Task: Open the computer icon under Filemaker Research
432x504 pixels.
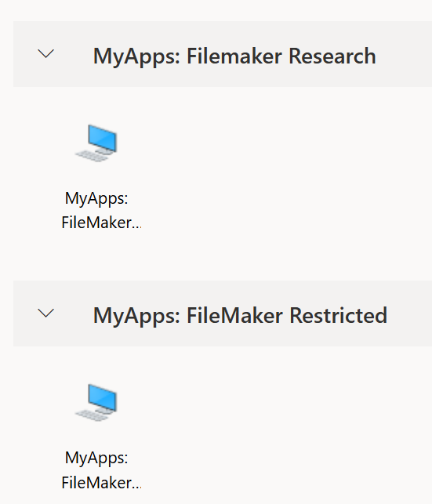Action: [96, 143]
